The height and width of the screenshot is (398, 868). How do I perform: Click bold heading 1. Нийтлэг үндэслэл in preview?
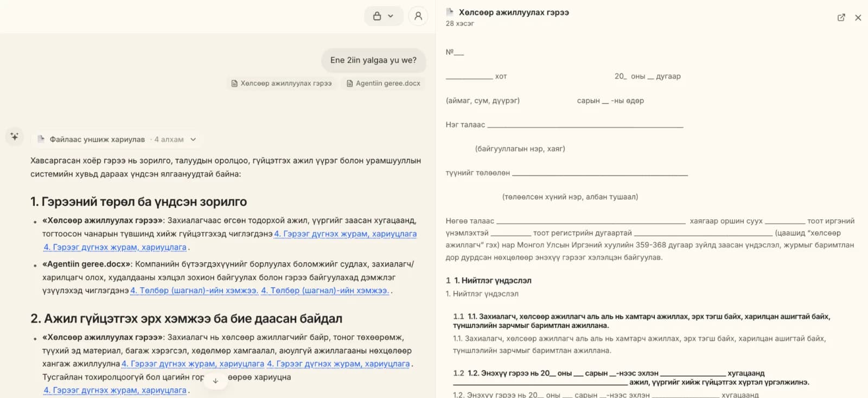493,281
